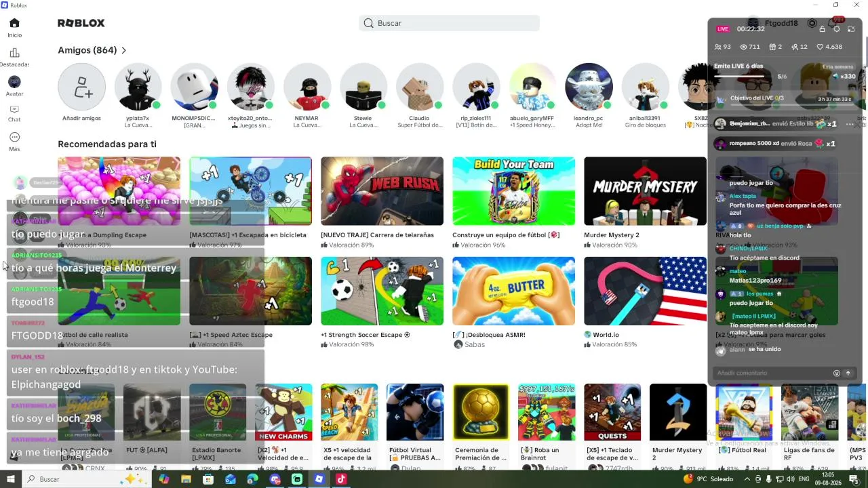The image size is (868, 488).
Task: Open friend leandro_pc's avatar
Action: click(588, 87)
